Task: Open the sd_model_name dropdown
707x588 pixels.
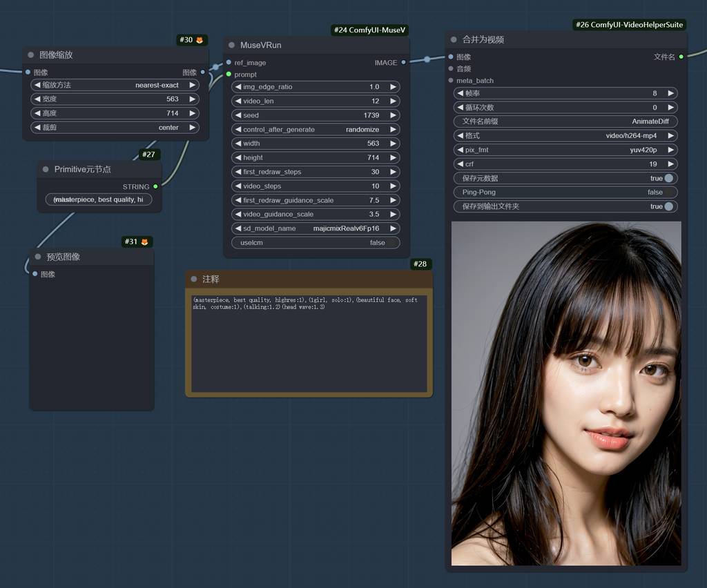Action: (x=315, y=228)
